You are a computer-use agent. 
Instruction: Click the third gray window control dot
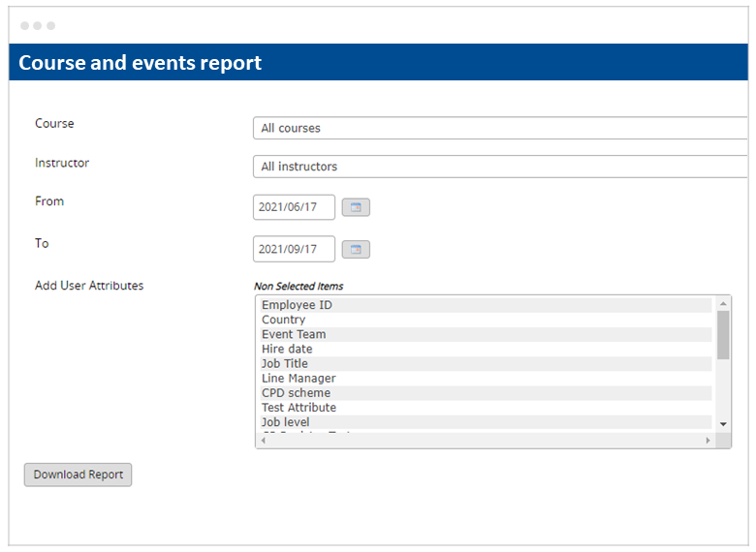click(x=50, y=25)
